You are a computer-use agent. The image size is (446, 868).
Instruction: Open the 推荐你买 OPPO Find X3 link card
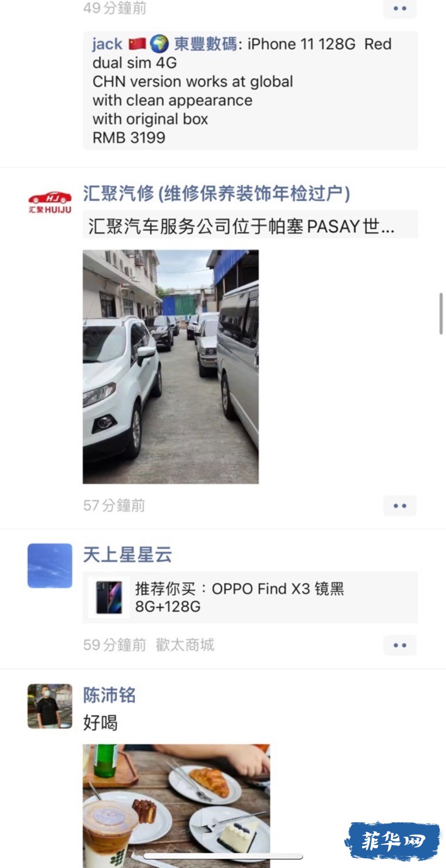(250, 598)
